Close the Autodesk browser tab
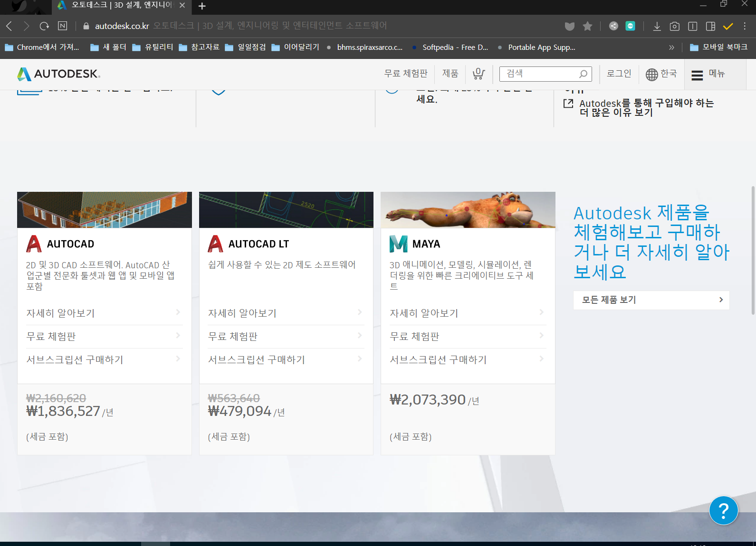The width and height of the screenshot is (756, 546). [x=182, y=6]
